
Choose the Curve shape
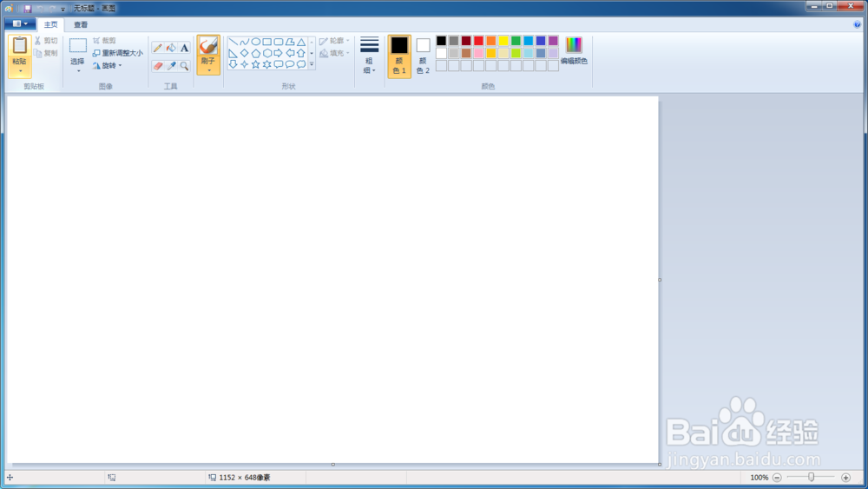click(x=244, y=42)
